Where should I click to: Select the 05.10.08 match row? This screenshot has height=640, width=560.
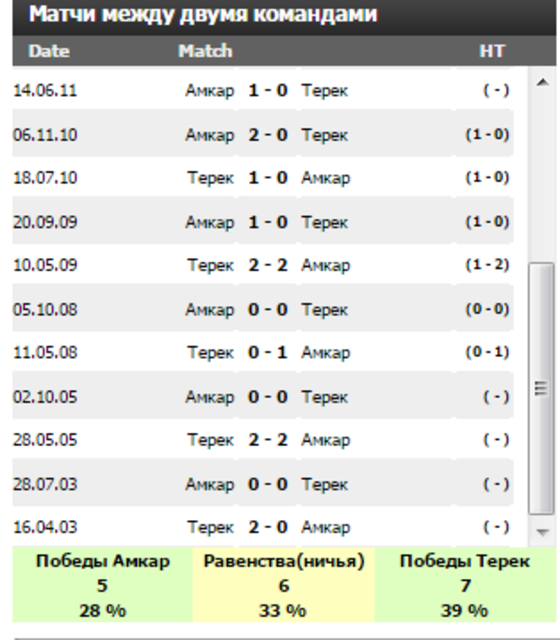pos(263,309)
